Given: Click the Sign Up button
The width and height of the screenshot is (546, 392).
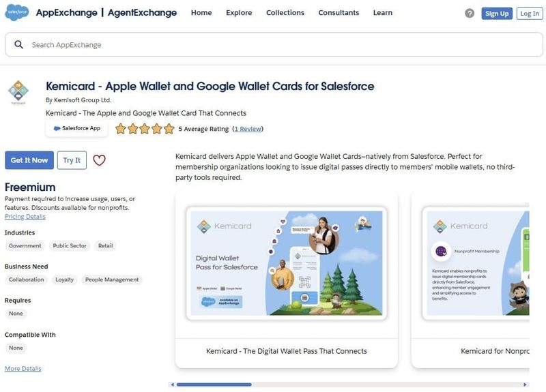Looking at the screenshot, I should [x=496, y=14].
